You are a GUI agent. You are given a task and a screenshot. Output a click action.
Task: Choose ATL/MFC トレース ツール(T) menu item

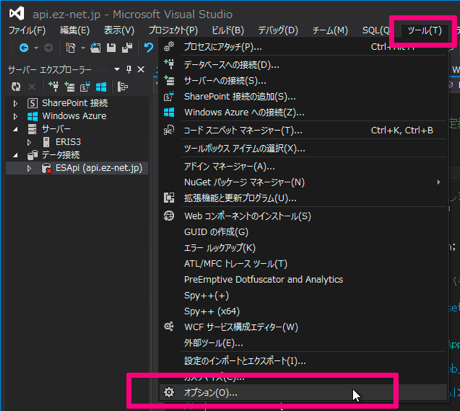coord(303,264)
